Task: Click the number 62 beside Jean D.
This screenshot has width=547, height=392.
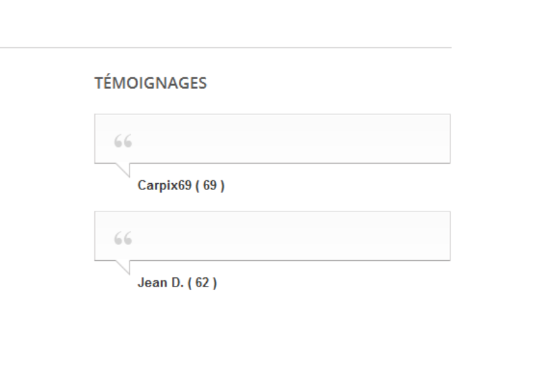Action: (202, 283)
